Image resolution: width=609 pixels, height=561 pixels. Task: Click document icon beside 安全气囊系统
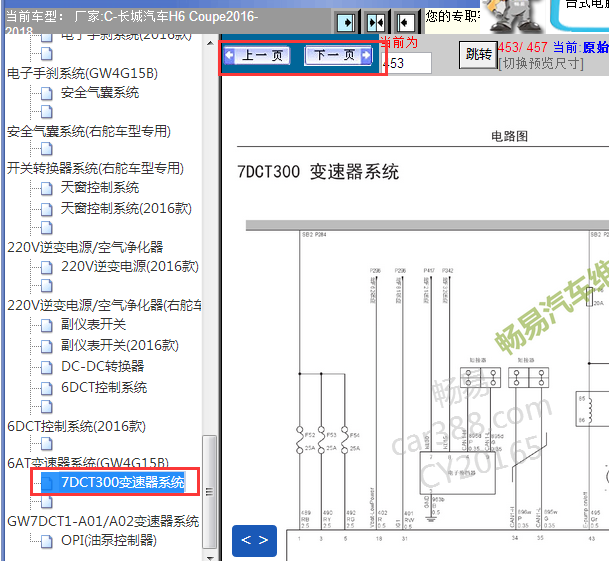pos(47,93)
